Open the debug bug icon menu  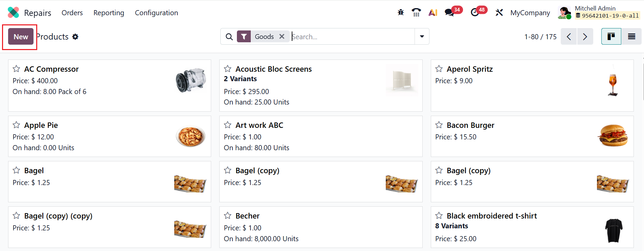401,13
